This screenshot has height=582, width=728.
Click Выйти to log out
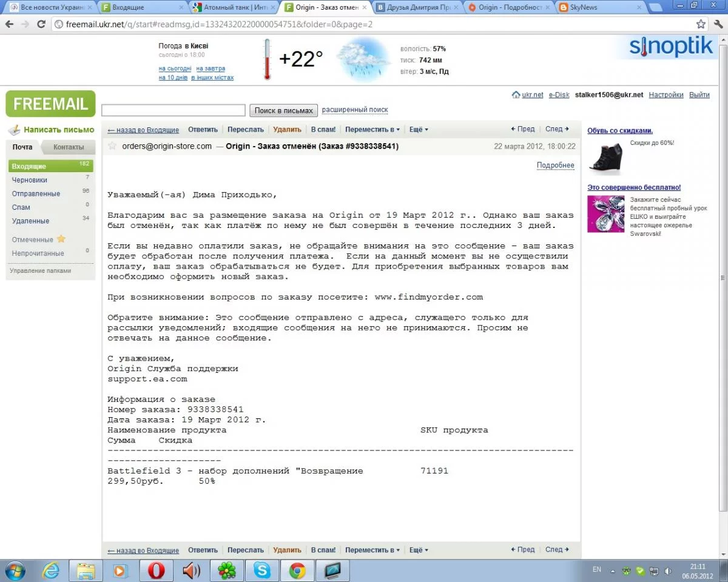[699, 95]
